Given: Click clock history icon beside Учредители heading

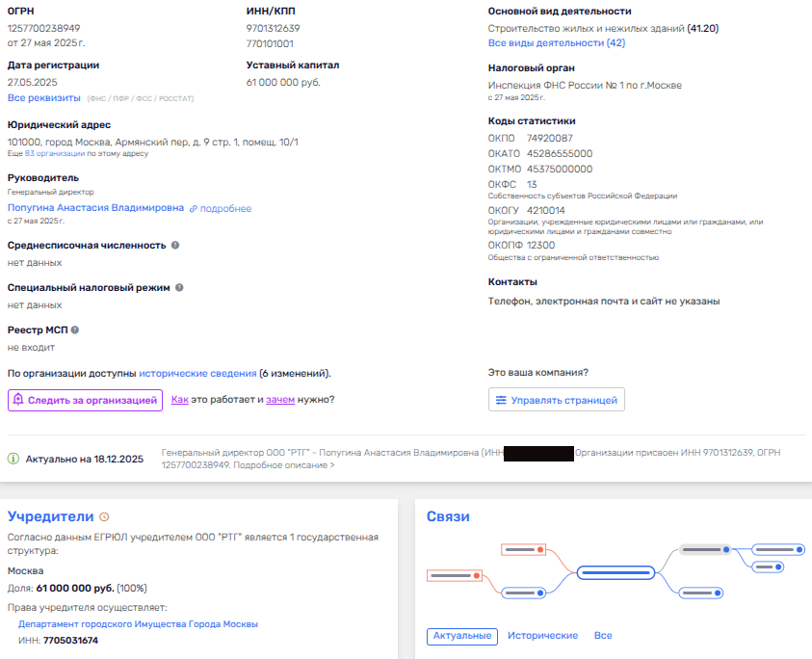Looking at the screenshot, I should pyautogui.click(x=104, y=517).
